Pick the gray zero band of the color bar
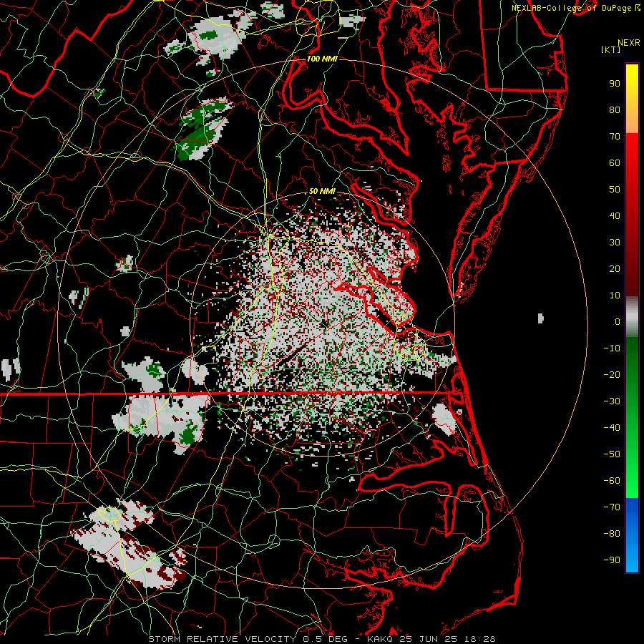Screen dimensions: 644x644 (x=632, y=317)
